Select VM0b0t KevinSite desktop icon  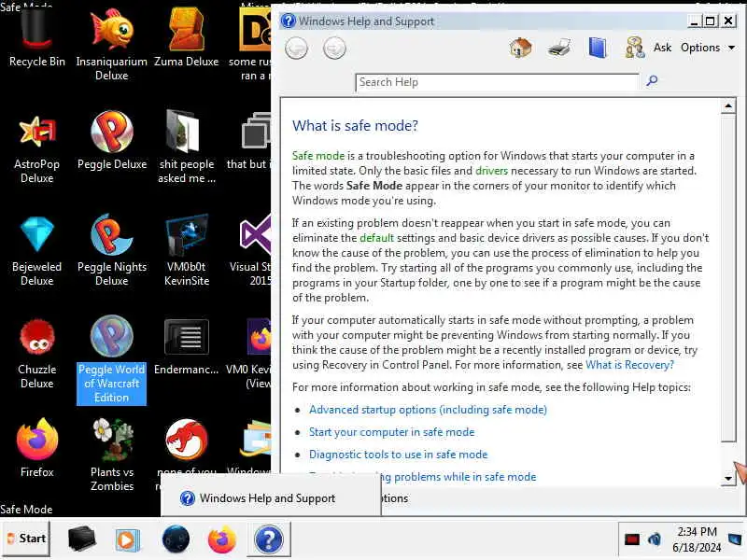pyautogui.click(x=186, y=250)
